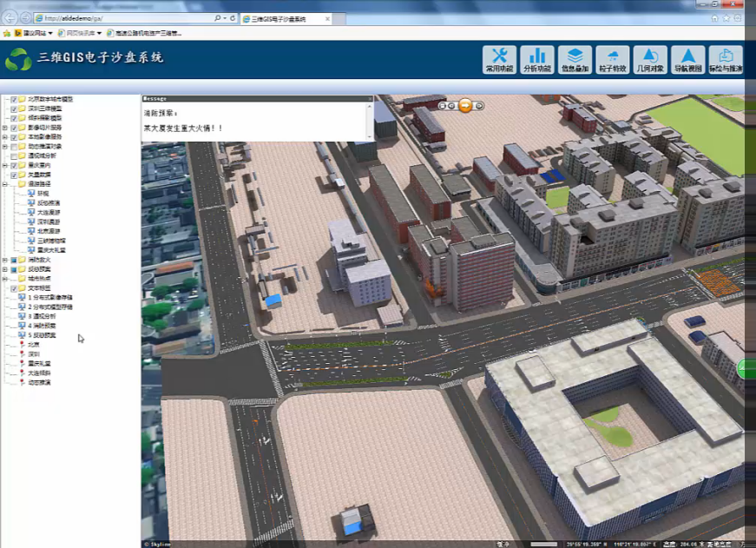Expand the 反恐预案 tree node
756x548 pixels.
tap(5, 269)
